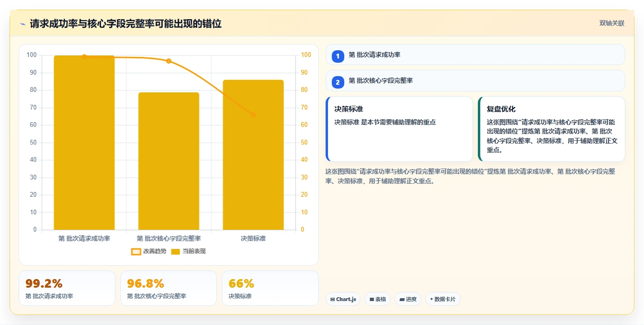Click the bar for 第 批次核心字段完整率
644x325 pixels.
(x=169, y=161)
